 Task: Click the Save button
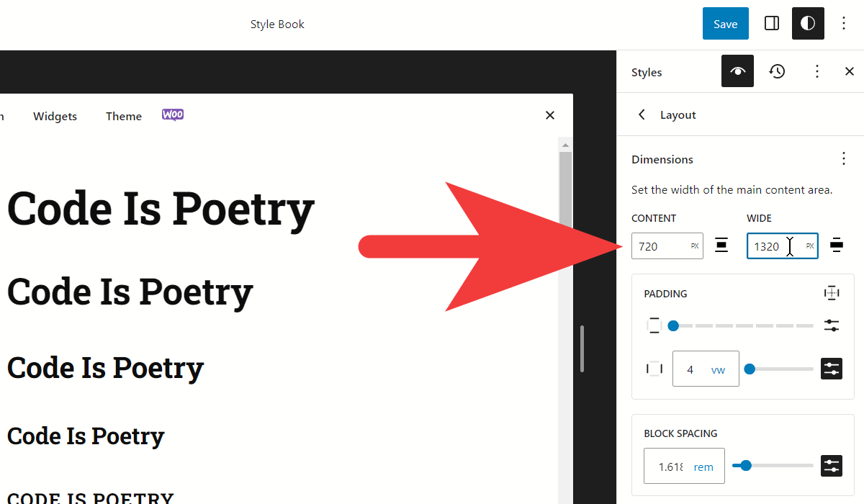(725, 24)
